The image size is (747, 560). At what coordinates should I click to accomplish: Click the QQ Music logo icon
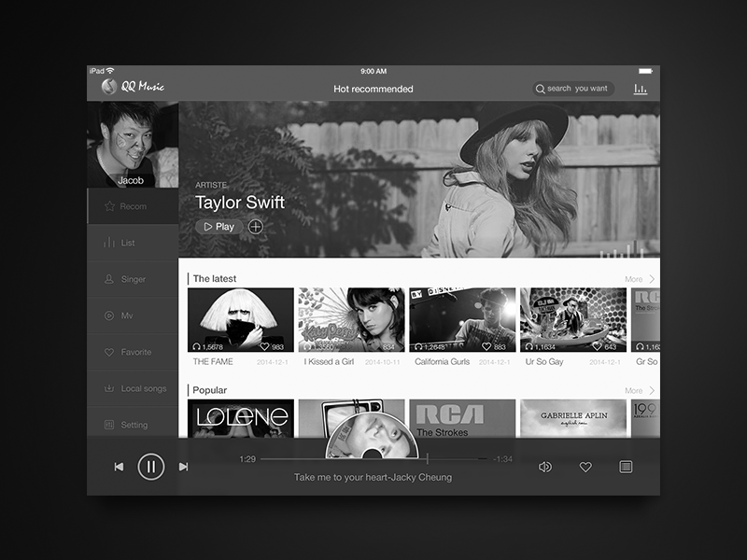[109, 87]
